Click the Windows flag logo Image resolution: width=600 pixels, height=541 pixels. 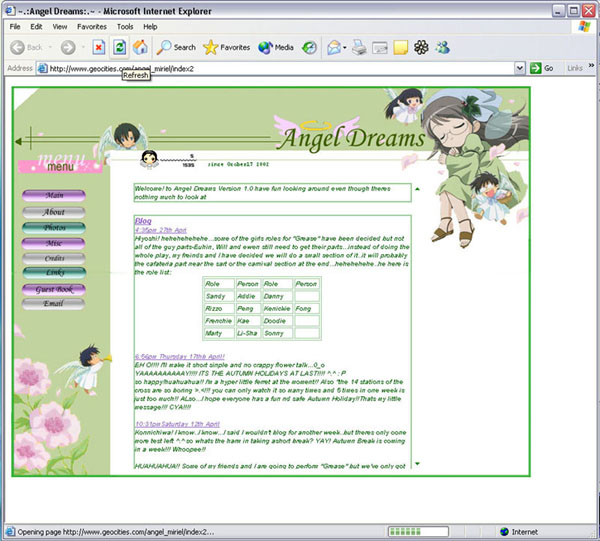tap(584, 26)
